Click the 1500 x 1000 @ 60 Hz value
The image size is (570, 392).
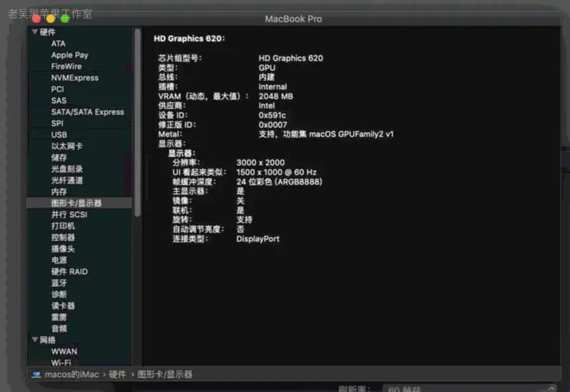coord(276,172)
